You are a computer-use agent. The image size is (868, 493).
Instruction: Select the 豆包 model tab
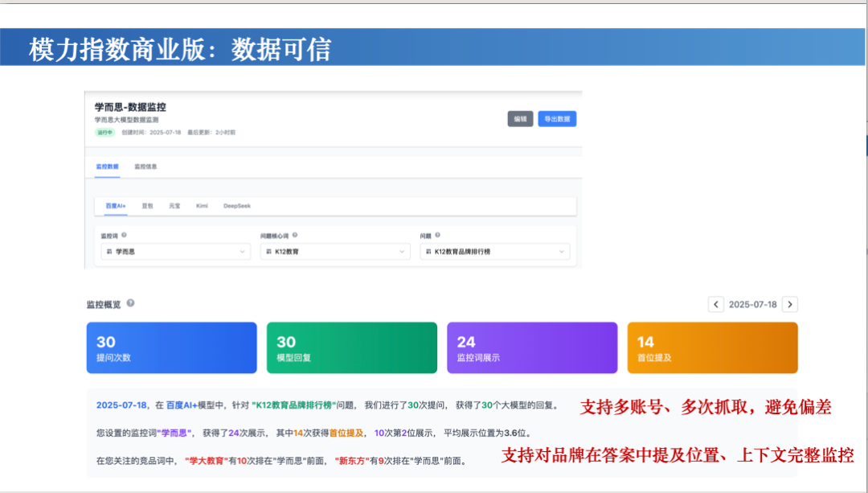(147, 206)
